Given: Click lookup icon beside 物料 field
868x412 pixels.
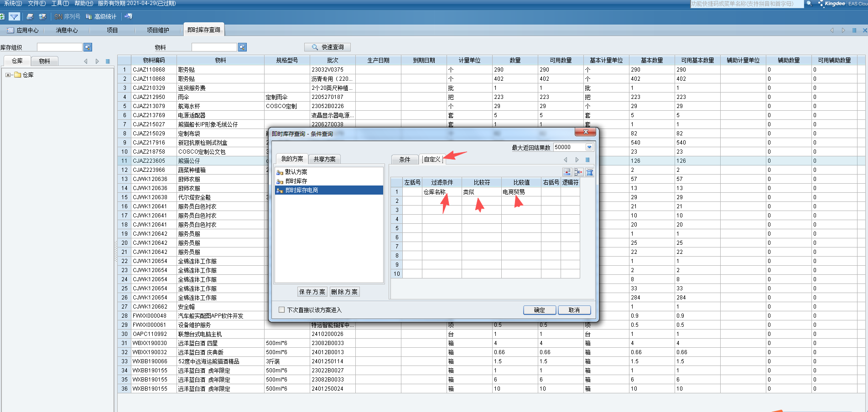Looking at the screenshot, I should 242,47.
